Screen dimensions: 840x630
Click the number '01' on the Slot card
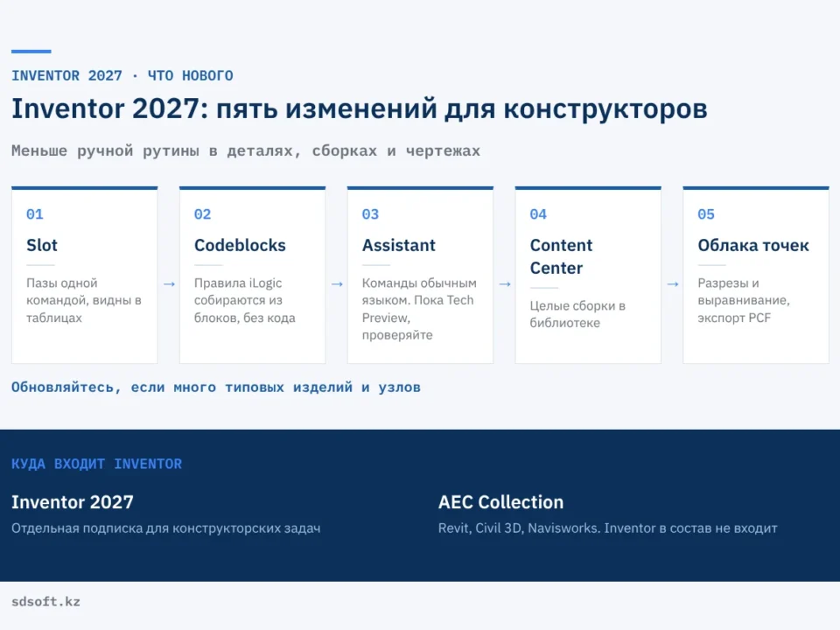tap(35, 214)
